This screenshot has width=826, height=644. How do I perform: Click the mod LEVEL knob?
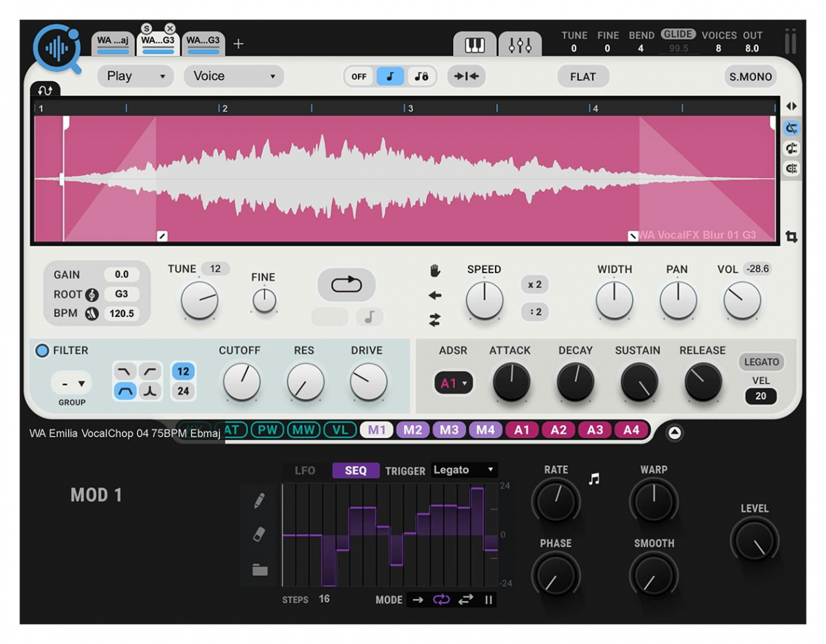pos(754,540)
